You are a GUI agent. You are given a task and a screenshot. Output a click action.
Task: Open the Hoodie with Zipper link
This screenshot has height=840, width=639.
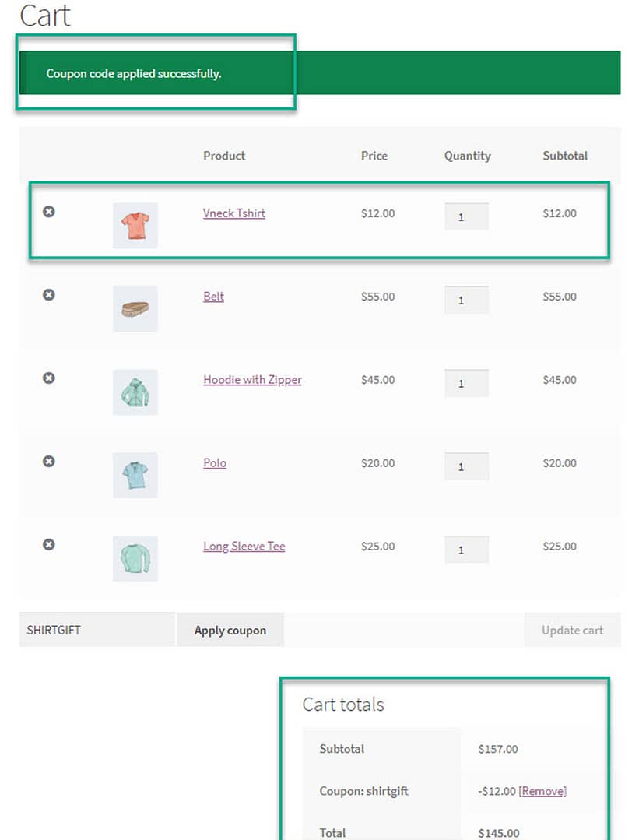pyautogui.click(x=252, y=380)
